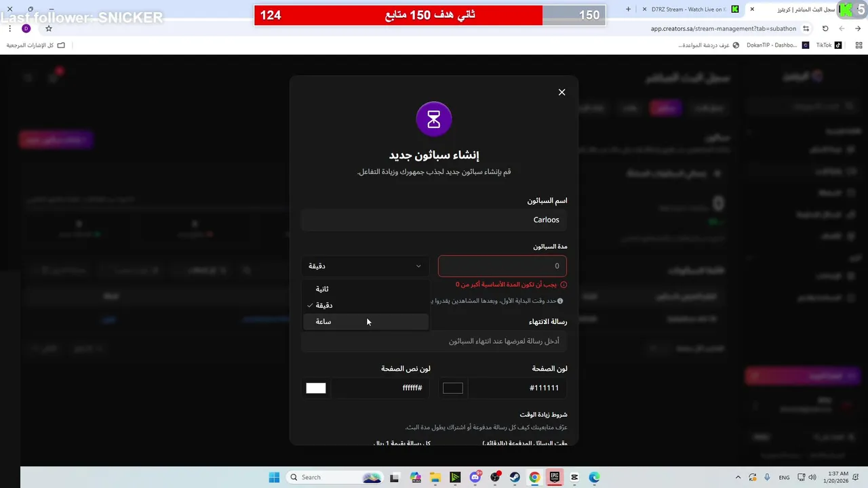The width and height of the screenshot is (868, 488).
Task: Click the sync tray icon
Action: [753, 477]
